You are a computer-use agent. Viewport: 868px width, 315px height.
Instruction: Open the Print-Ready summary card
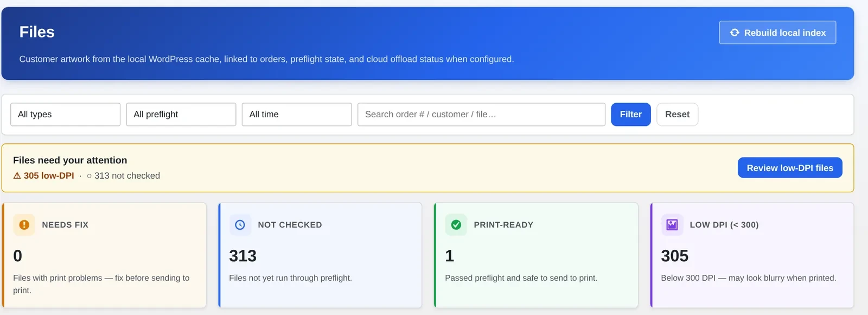tap(536, 255)
